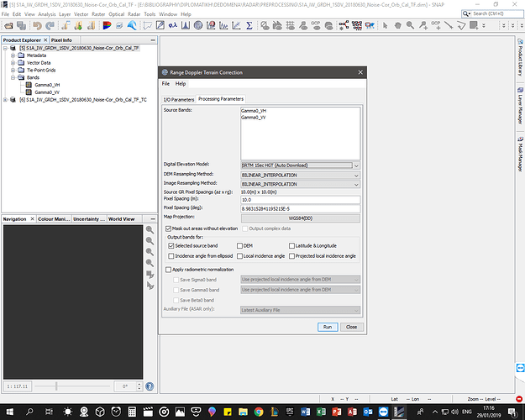The image size is (525, 420).
Task: Open the Information globe icon in toolbar
Action: (x=198, y=25)
